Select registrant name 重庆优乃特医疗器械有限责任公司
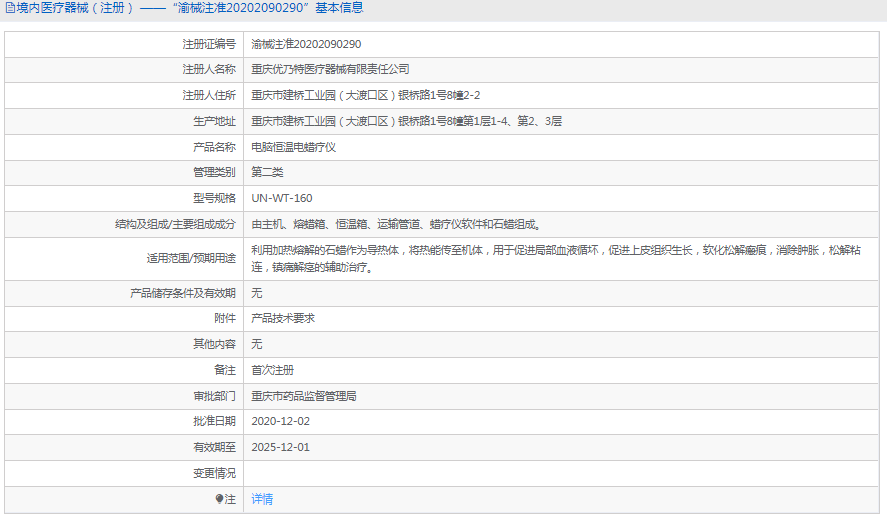Image resolution: width=887 pixels, height=521 pixels. (330, 69)
